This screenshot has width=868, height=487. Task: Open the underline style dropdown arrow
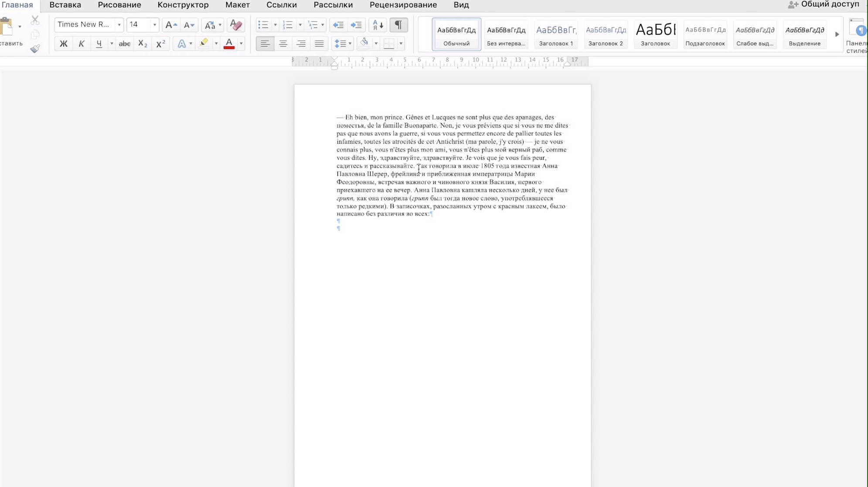tap(112, 44)
